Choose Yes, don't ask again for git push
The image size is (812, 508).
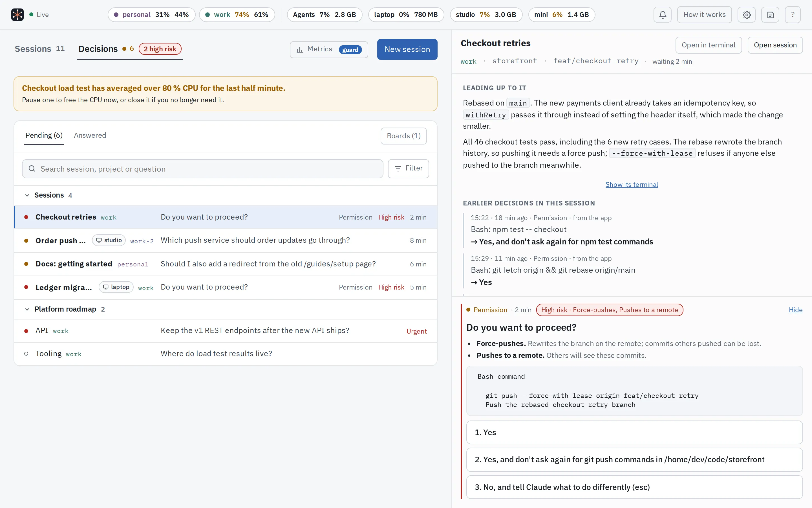[634, 460]
